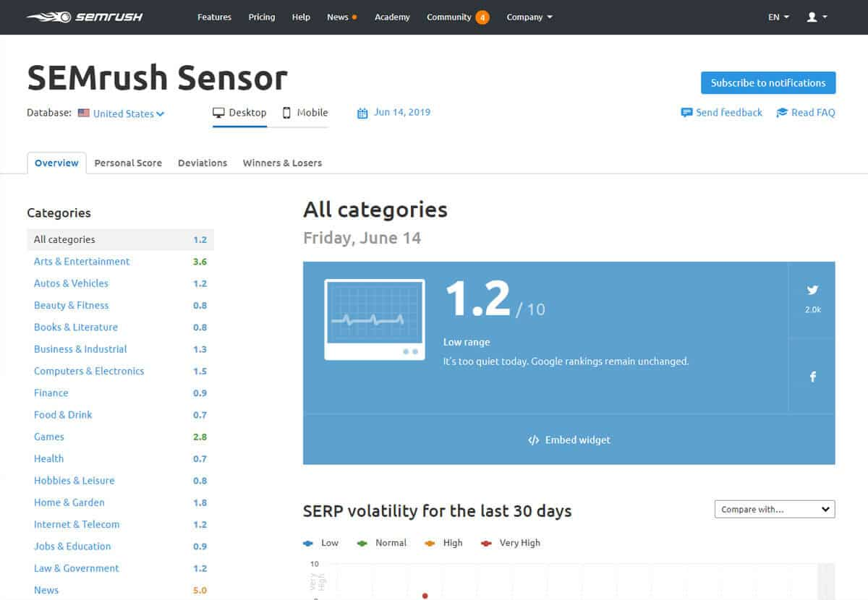868x600 pixels.
Task: Click the US flag icon
Action: (84, 113)
